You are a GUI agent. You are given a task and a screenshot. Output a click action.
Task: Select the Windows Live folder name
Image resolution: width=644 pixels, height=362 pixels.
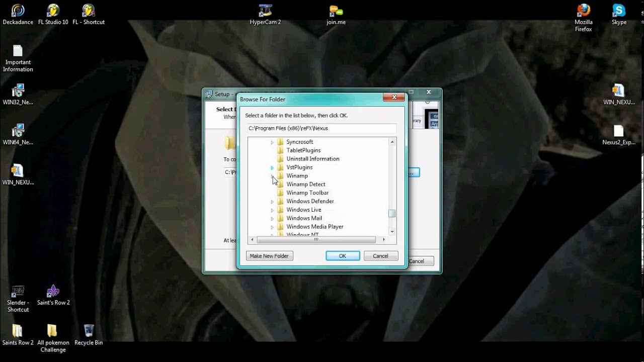coord(304,210)
